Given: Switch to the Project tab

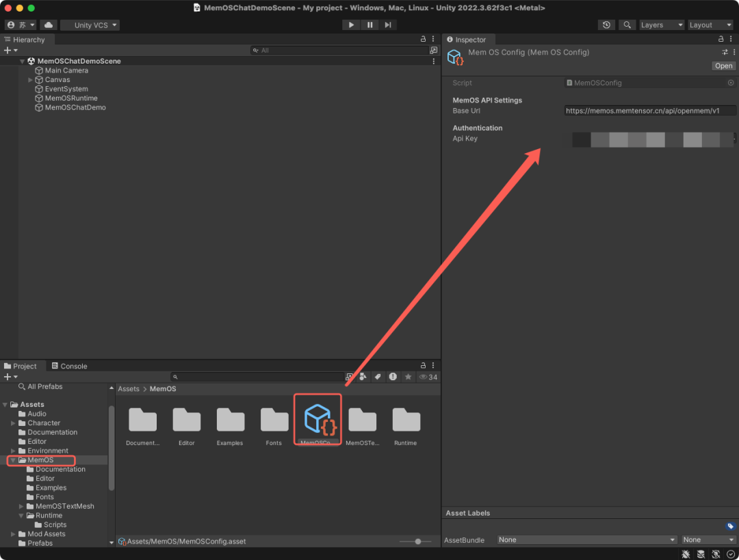Looking at the screenshot, I should tap(21, 366).
